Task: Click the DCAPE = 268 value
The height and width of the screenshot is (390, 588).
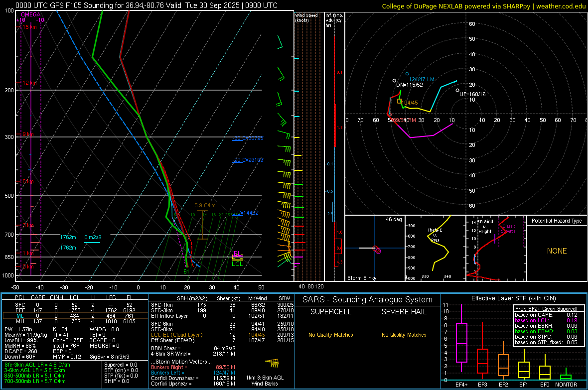Action: click(x=20, y=351)
